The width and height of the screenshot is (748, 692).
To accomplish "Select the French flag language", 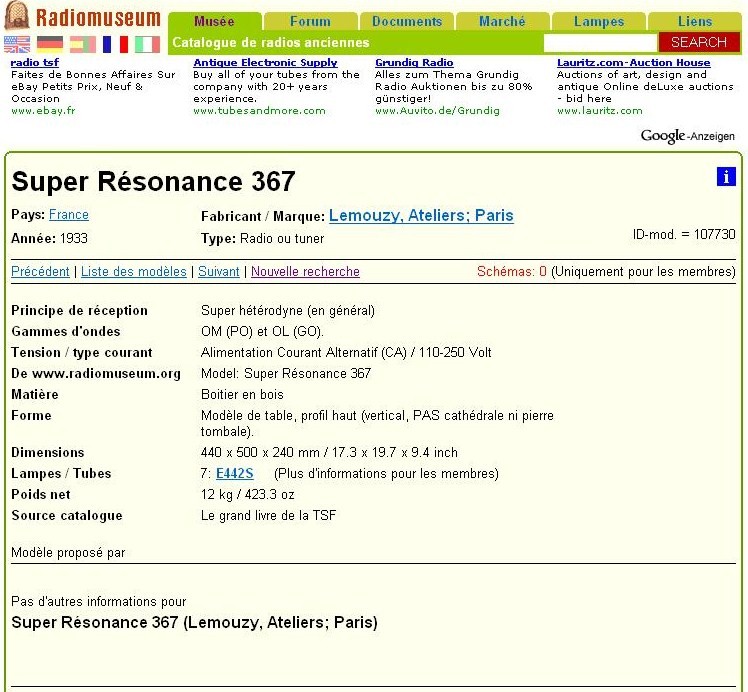I will 115,44.
